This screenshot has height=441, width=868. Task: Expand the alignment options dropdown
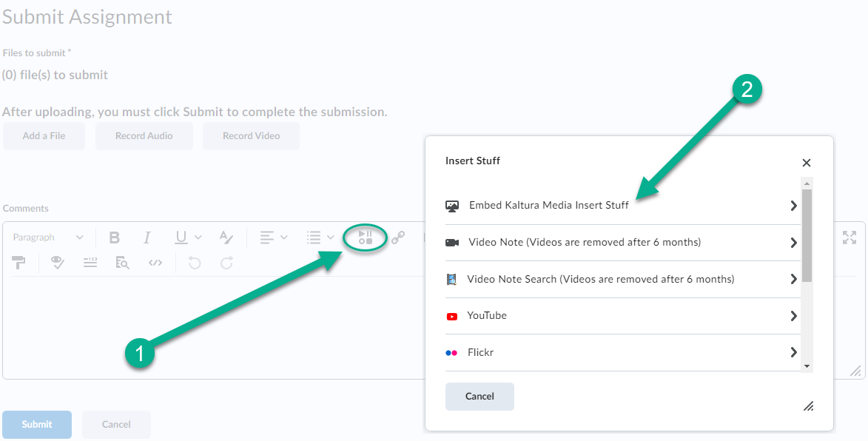(273, 238)
